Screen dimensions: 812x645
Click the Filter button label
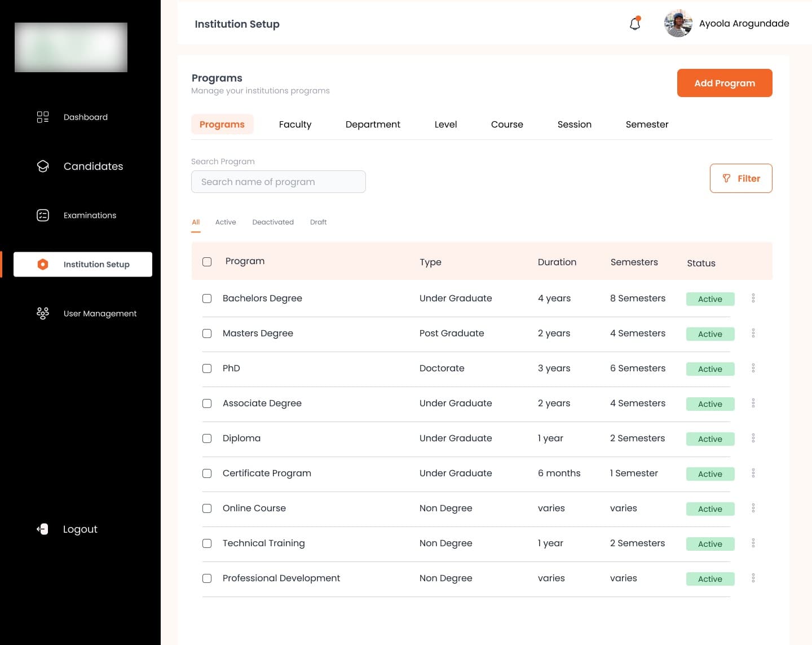point(749,178)
